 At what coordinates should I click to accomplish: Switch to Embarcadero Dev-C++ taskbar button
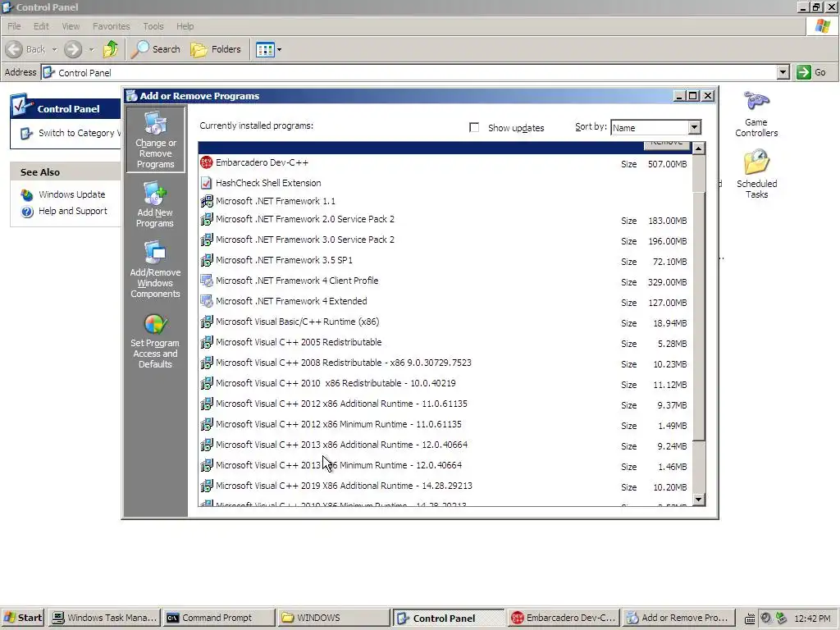(564, 618)
